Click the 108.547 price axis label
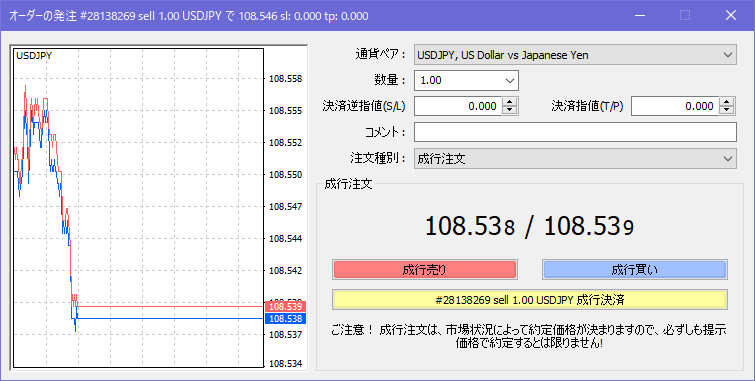 (286, 207)
